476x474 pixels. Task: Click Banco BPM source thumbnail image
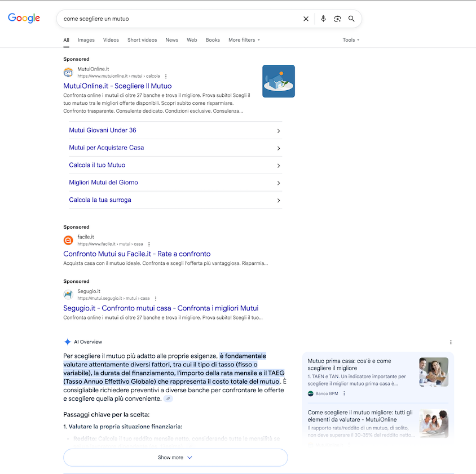coord(434,372)
